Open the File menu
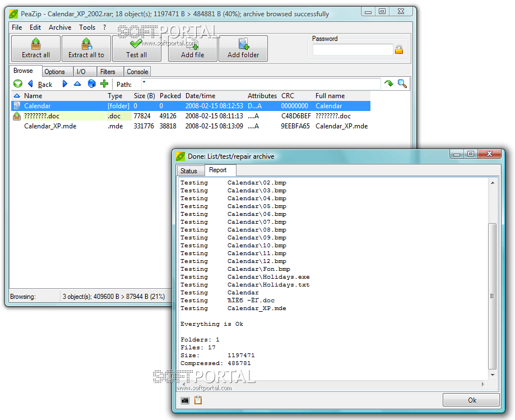 17,27
